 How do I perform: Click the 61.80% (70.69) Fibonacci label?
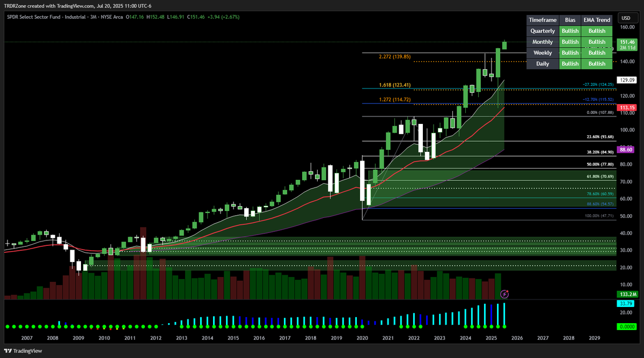600,176
